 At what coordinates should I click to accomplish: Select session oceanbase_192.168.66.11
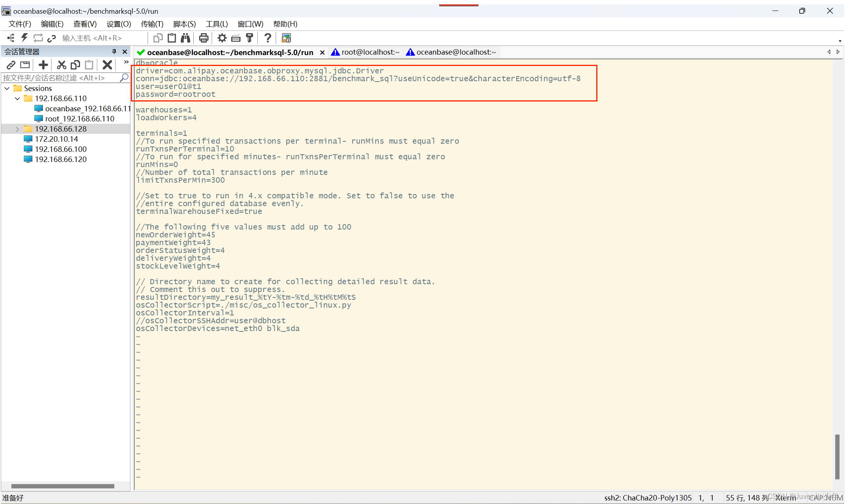[82, 109]
